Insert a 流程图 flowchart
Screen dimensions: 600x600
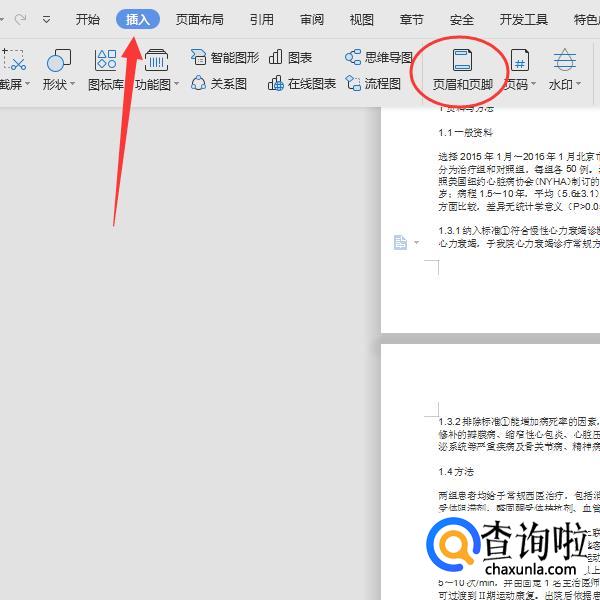pos(373,84)
